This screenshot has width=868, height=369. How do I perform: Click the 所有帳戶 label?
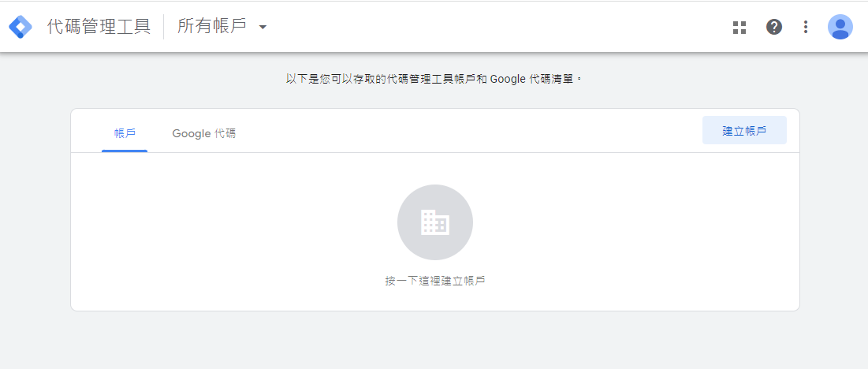pyautogui.click(x=212, y=27)
